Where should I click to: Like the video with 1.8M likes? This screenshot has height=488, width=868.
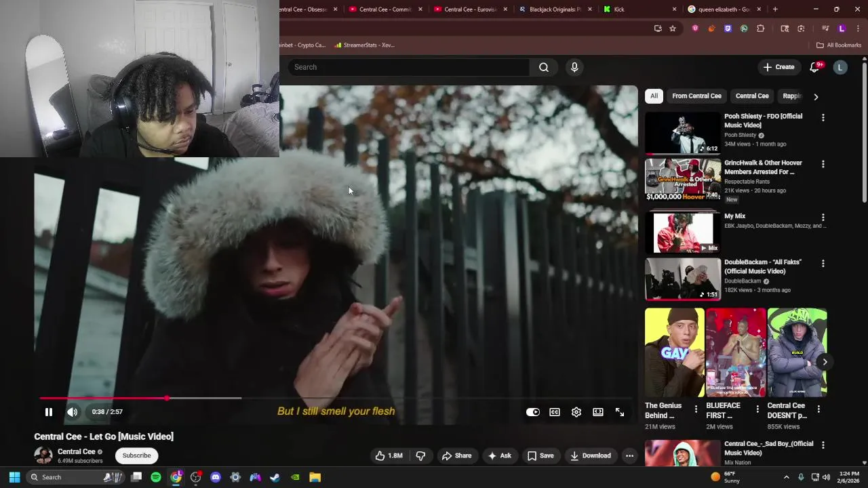coord(389,455)
